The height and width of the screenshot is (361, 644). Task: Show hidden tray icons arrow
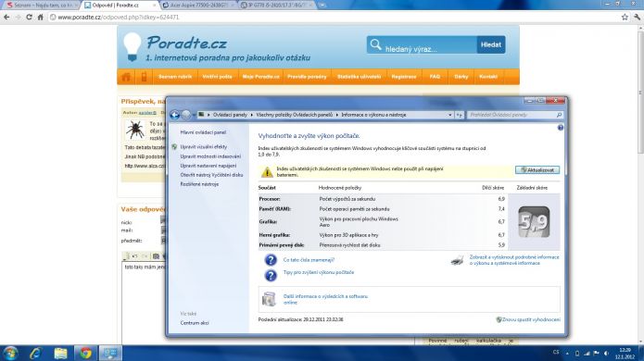click(567, 354)
